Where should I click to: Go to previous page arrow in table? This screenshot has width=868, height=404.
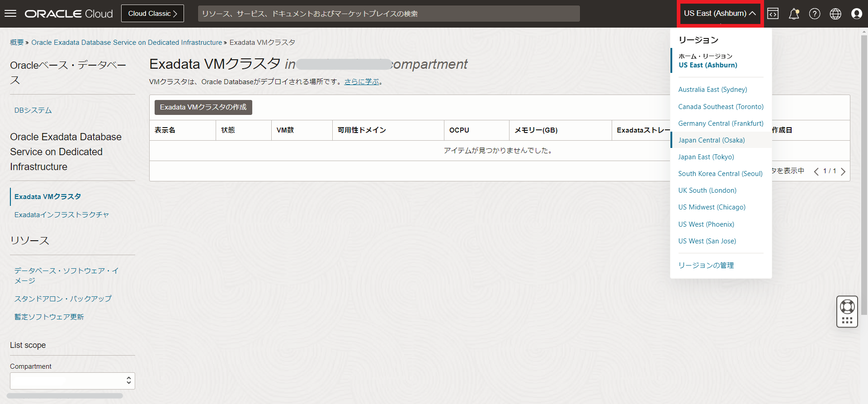pyautogui.click(x=816, y=171)
